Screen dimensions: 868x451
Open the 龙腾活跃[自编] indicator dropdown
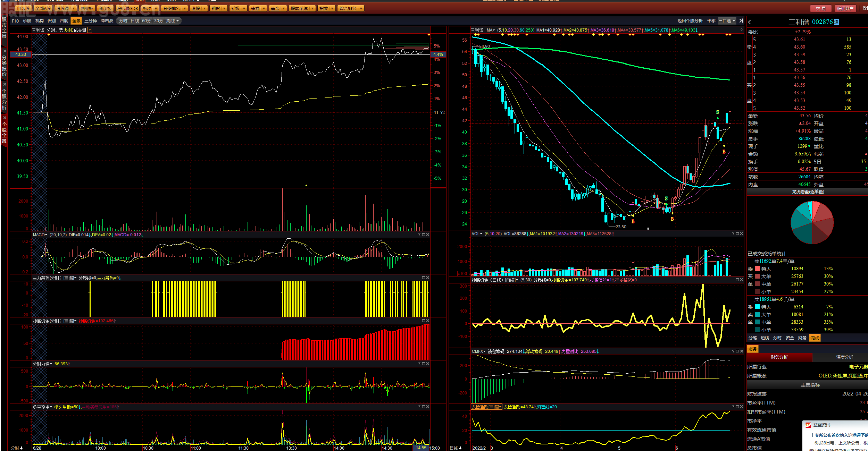point(500,407)
